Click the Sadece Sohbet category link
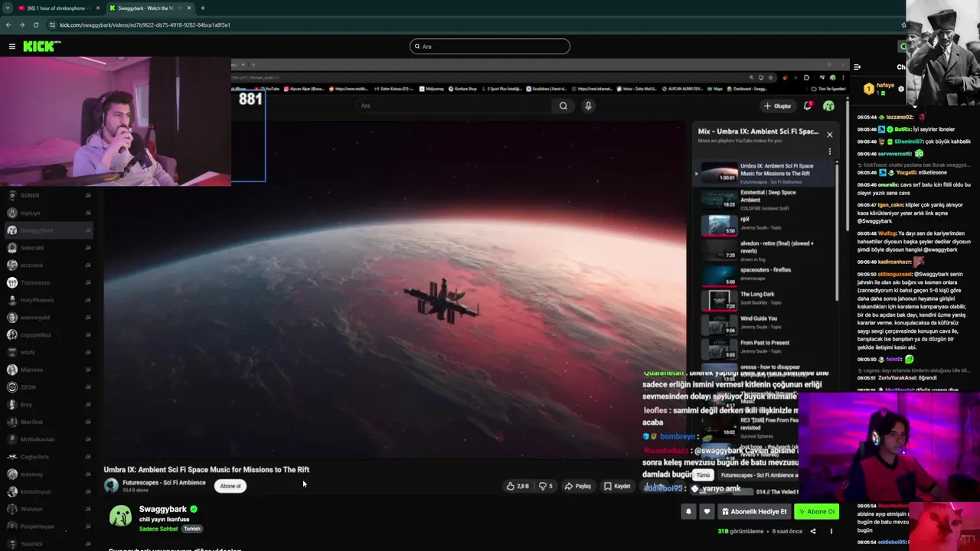This screenshot has width=980, height=551. click(x=158, y=529)
